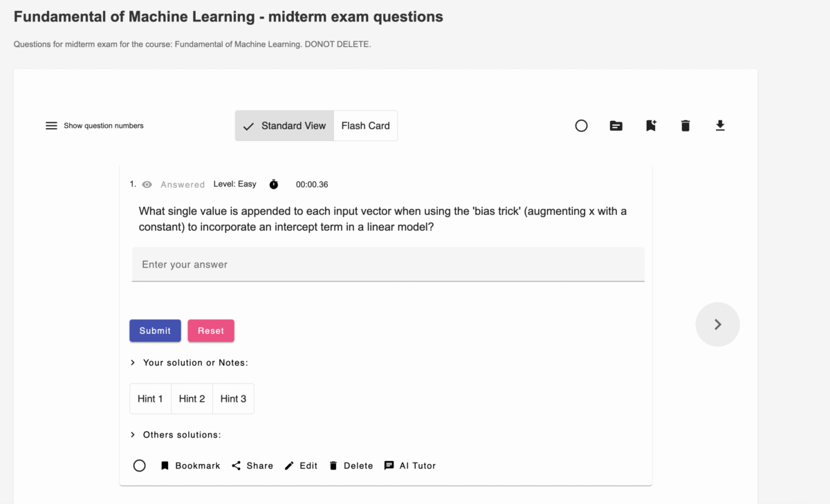Image resolution: width=830 pixels, height=504 pixels.
Task: Share this question
Action: tap(252, 466)
